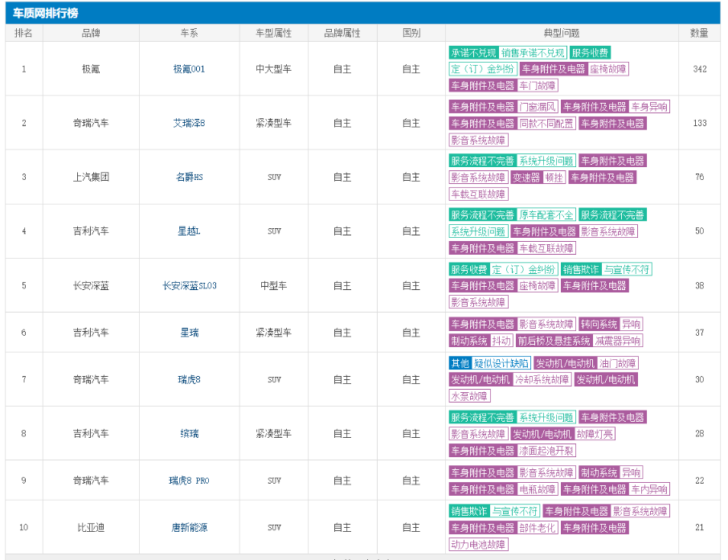Open the 名爵HS car series link
Screen dimensions: 728x560
pyautogui.click(x=190, y=177)
